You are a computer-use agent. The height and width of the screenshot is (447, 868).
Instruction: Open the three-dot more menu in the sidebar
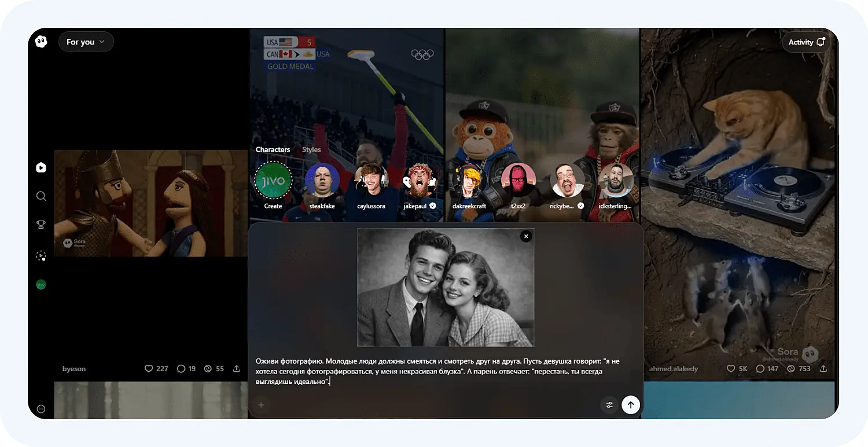(x=41, y=409)
